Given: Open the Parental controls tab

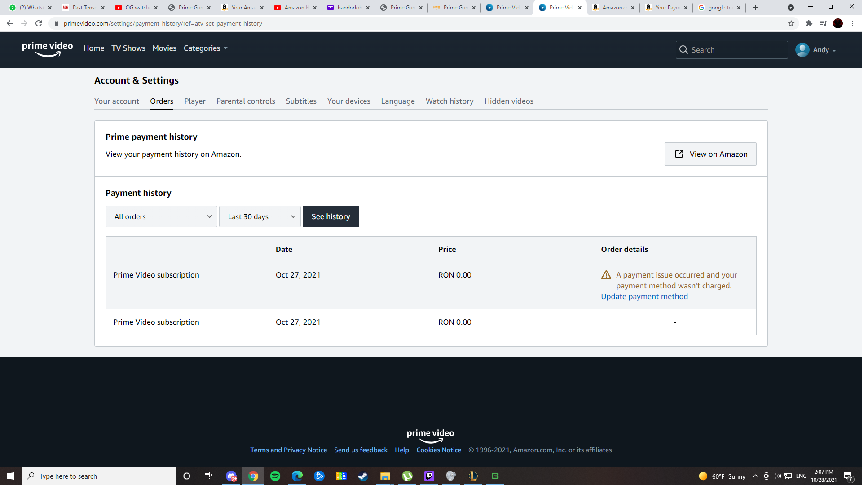Looking at the screenshot, I should tap(245, 101).
